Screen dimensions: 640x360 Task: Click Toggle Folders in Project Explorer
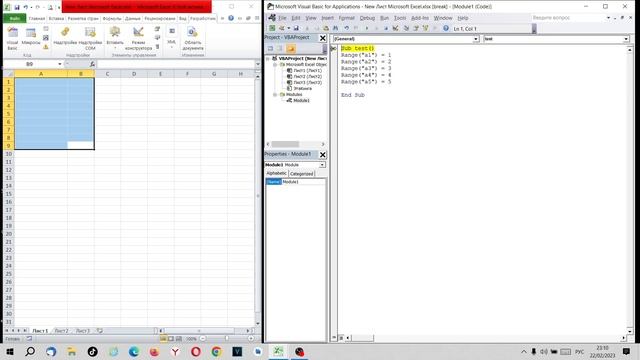point(291,49)
